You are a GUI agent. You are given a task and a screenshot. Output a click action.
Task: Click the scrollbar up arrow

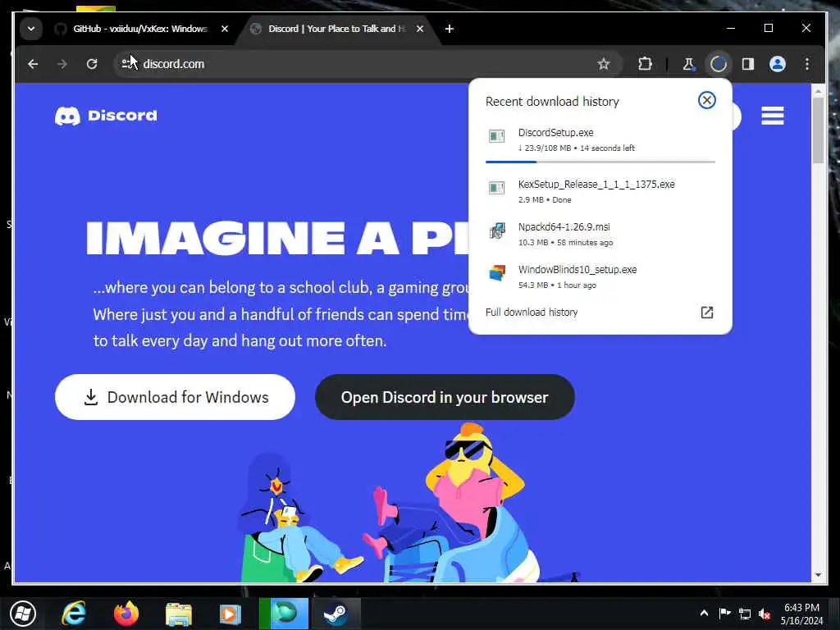[818, 91]
